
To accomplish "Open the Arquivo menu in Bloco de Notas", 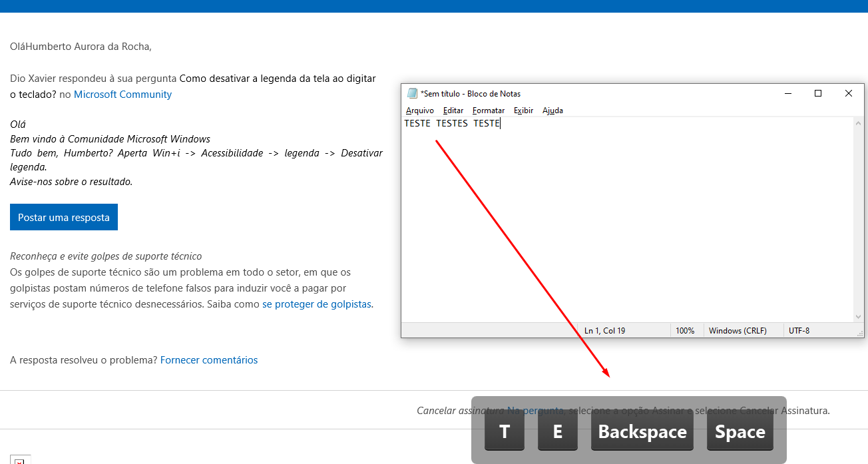I will click(x=419, y=111).
